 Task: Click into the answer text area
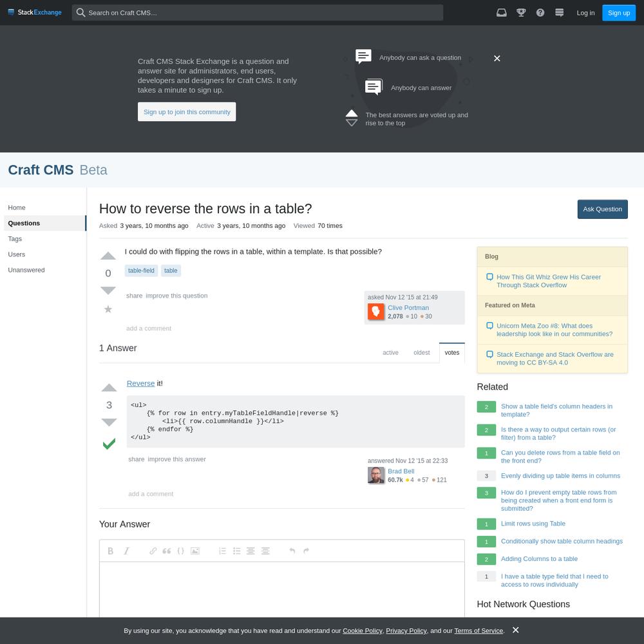click(282, 589)
